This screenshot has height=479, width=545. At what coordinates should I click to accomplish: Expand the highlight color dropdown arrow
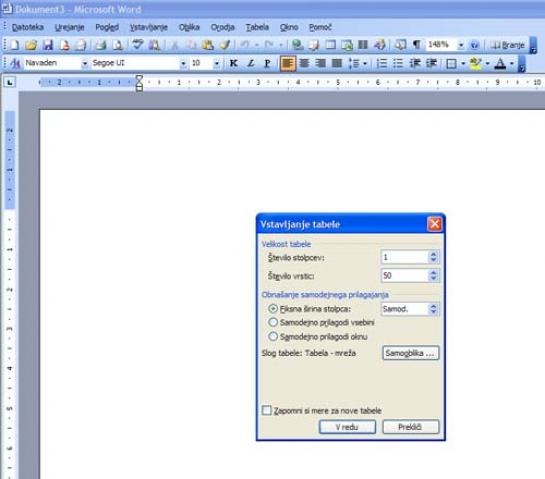pyautogui.click(x=487, y=64)
